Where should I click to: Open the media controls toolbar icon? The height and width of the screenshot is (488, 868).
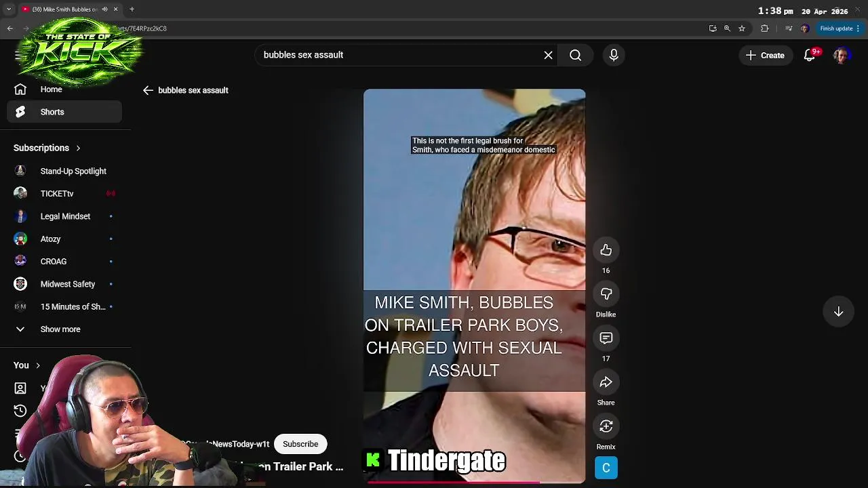788,28
